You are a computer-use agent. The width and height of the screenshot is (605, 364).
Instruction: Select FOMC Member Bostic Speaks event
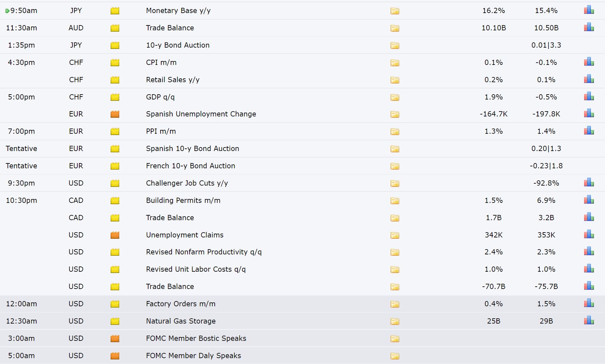[196, 338]
